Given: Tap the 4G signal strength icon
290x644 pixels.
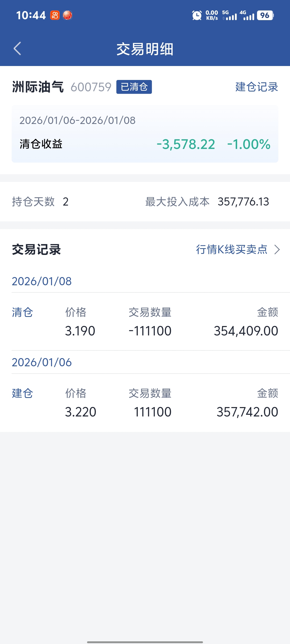Looking at the screenshot, I should (x=247, y=15).
